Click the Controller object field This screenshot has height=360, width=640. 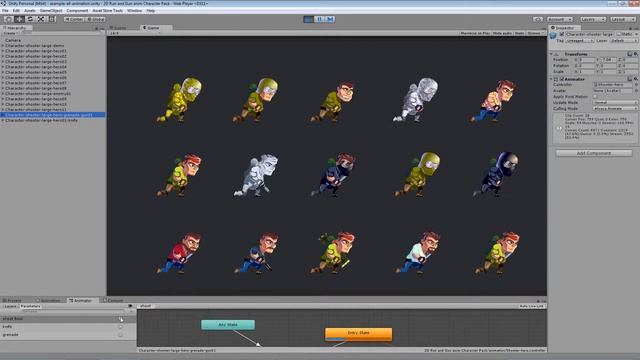click(x=613, y=84)
